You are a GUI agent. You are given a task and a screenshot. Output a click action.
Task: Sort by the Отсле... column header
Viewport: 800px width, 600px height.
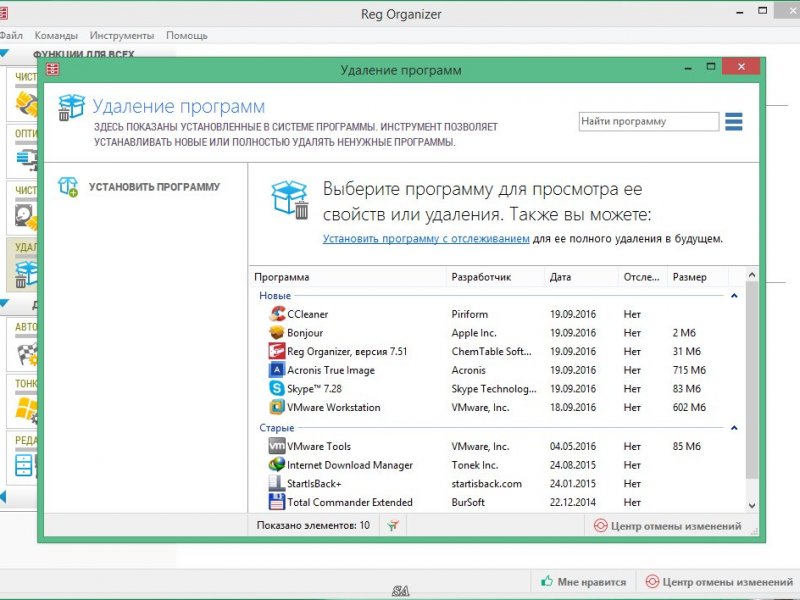coord(643,277)
